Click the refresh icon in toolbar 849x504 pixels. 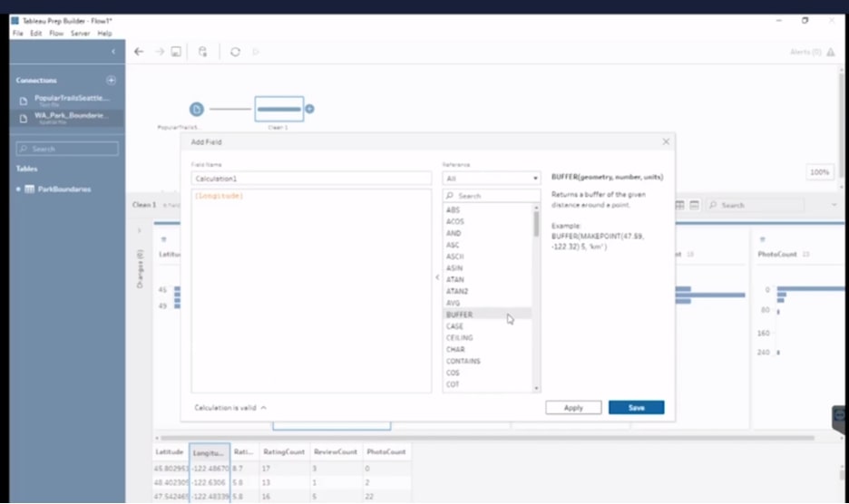point(235,52)
